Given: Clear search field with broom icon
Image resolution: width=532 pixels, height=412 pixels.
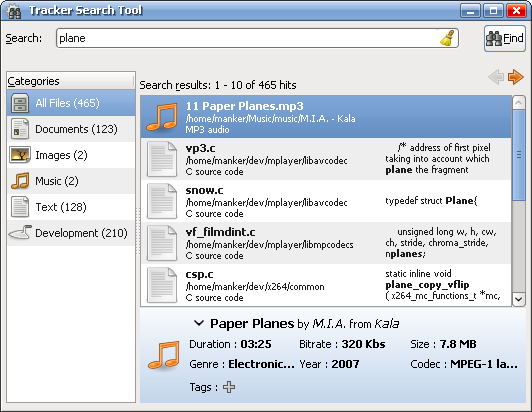Looking at the screenshot, I should [x=448, y=38].
